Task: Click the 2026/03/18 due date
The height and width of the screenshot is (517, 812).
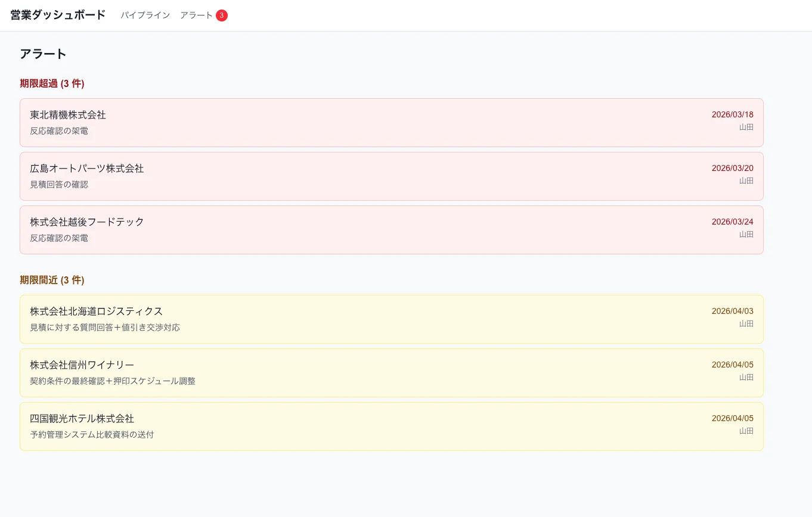Action: click(732, 114)
